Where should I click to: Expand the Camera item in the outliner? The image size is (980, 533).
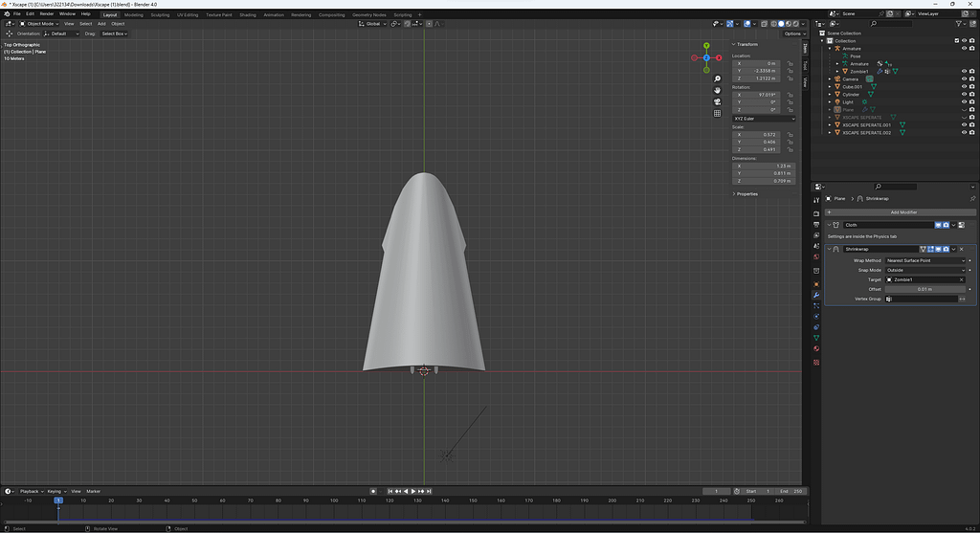831,79
